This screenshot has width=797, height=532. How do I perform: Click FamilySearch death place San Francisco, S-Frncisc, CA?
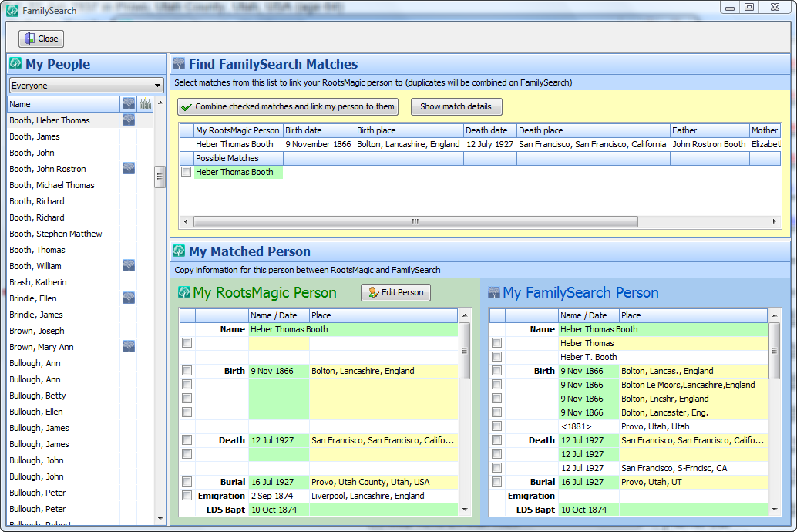point(693,468)
